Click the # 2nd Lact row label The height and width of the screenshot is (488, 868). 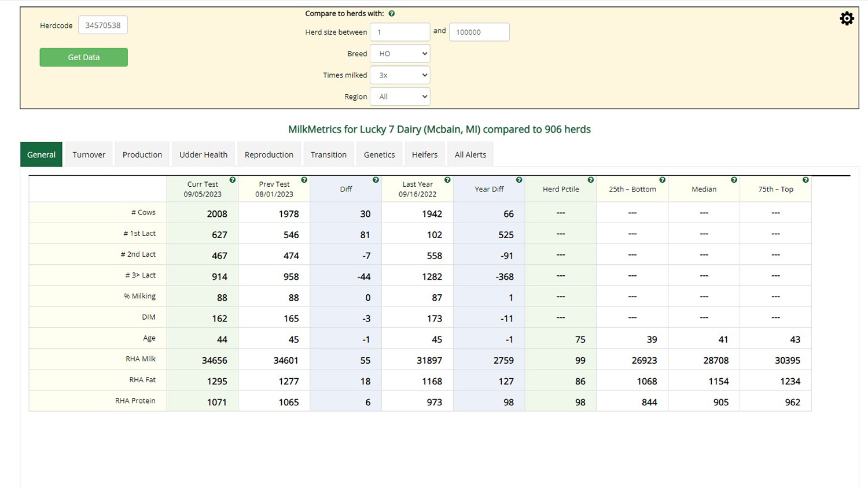138,254
